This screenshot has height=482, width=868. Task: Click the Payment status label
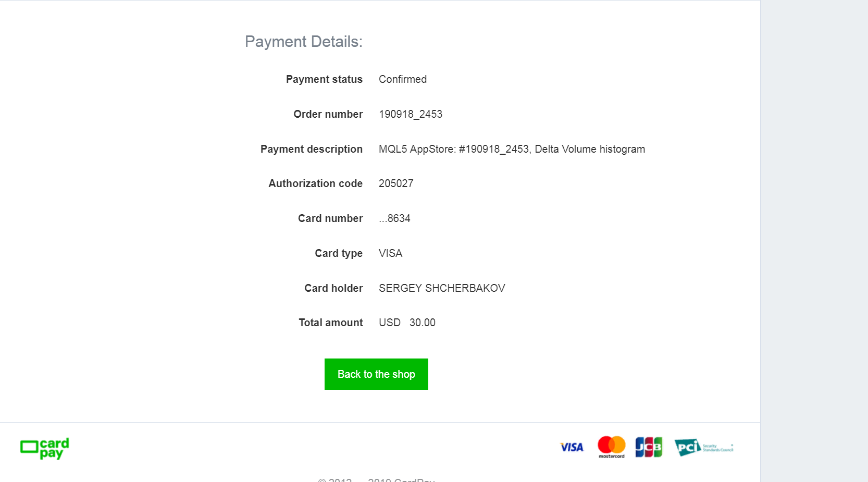[x=324, y=79]
